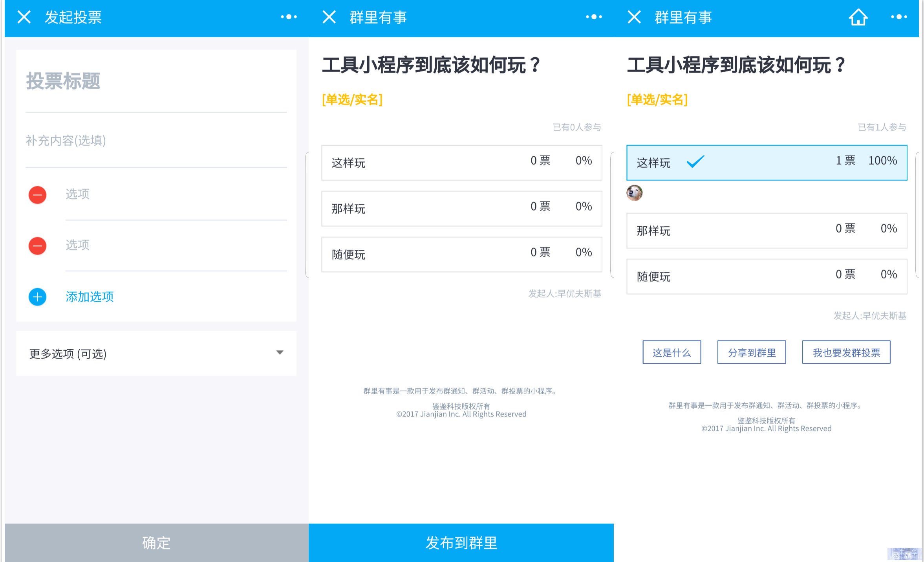The width and height of the screenshot is (924, 562).
Task: Focus the 投票标题 input field
Action: 156,82
